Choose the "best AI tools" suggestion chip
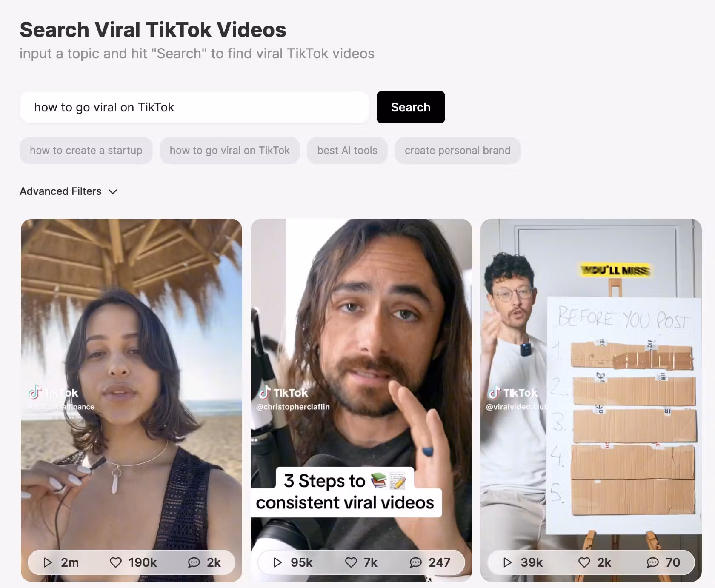This screenshot has width=715, height=588. point(347,151)
